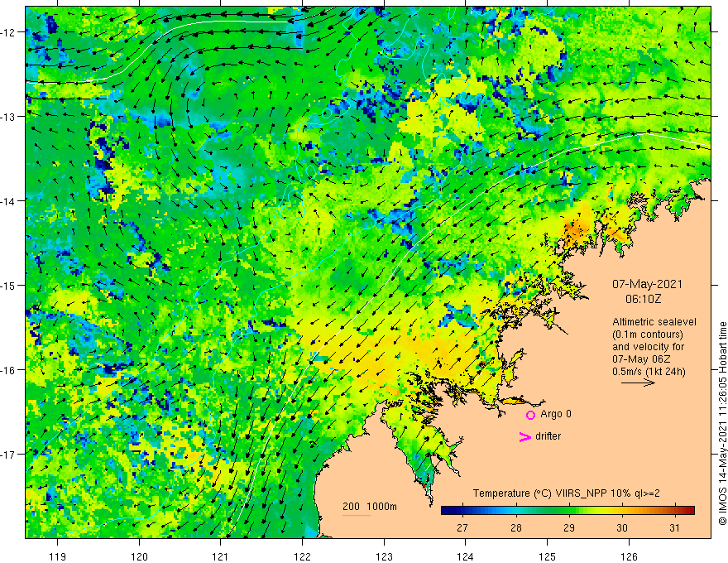Click the 0.5m/s velocity scale arrow

[x=638, y=383]
